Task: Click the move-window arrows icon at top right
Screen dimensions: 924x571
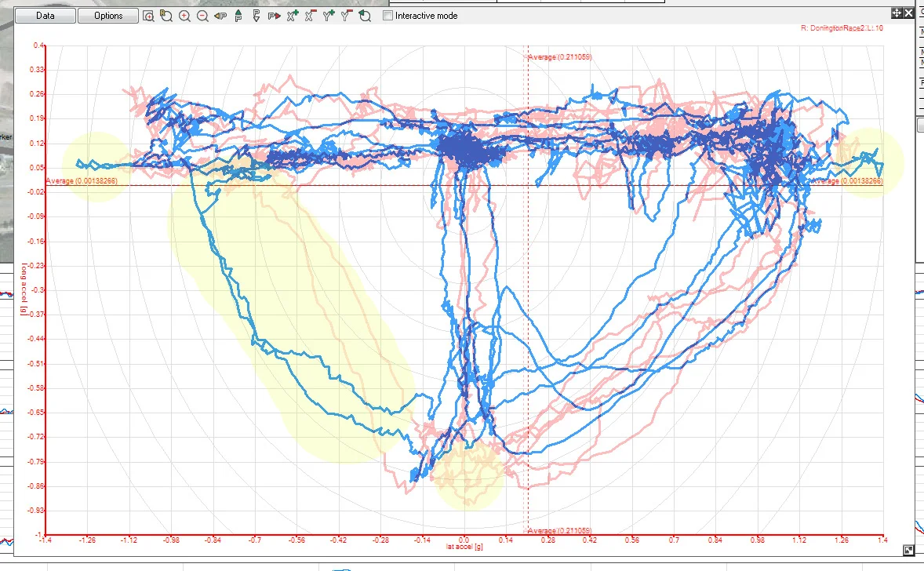Action: [x=897, y=13]
